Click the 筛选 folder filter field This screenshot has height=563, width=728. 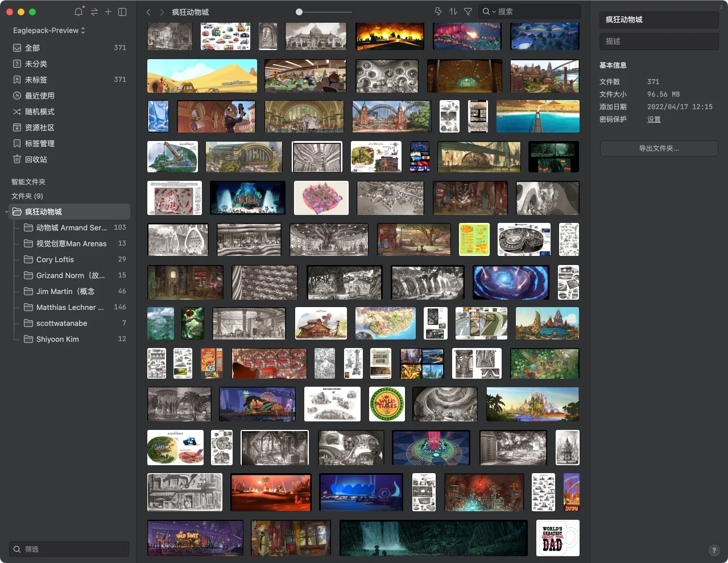point(69,549)
